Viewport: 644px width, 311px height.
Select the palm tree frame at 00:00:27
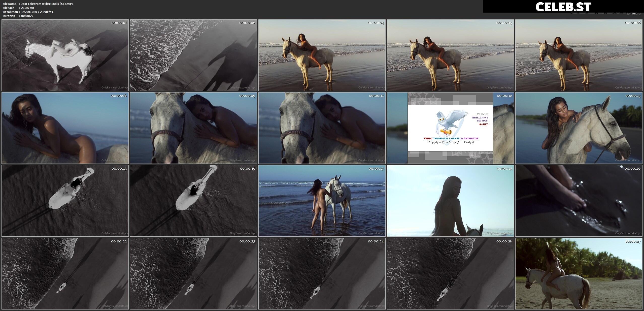point(579,274)
